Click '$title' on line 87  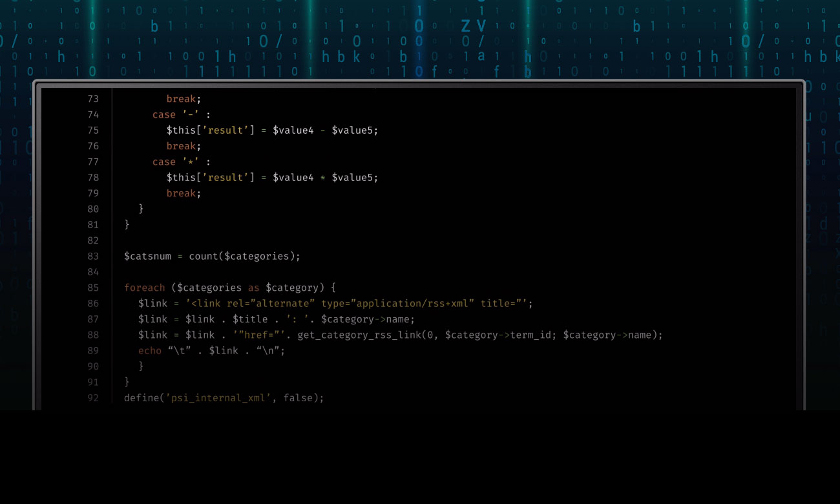pos(250,319)
